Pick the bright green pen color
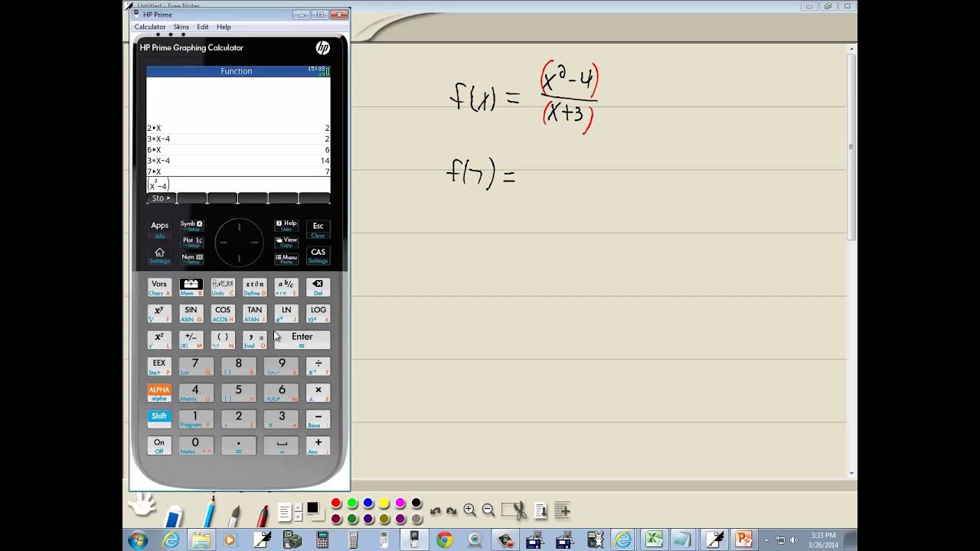Screen dimensions: 980x551 coord(352,504)
